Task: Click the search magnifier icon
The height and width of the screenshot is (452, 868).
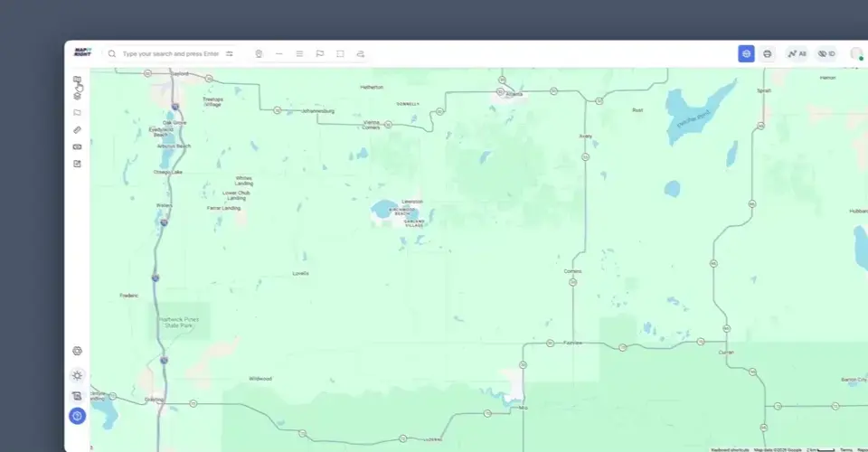Action: [x=112, y=53]
